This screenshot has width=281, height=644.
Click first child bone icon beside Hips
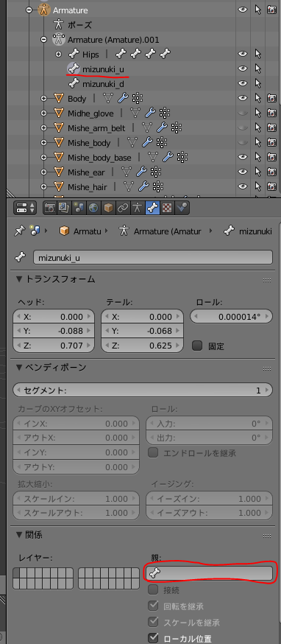tap(121, 53)
